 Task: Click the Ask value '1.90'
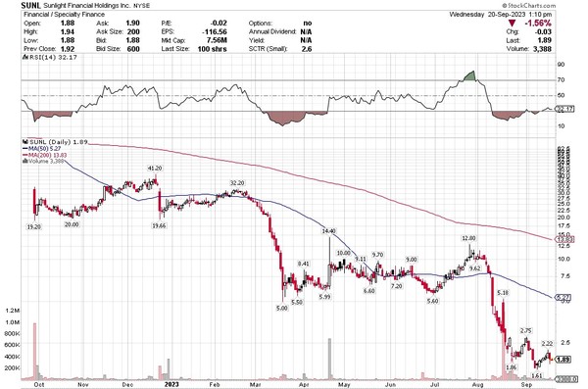click(x=132, y=24)
